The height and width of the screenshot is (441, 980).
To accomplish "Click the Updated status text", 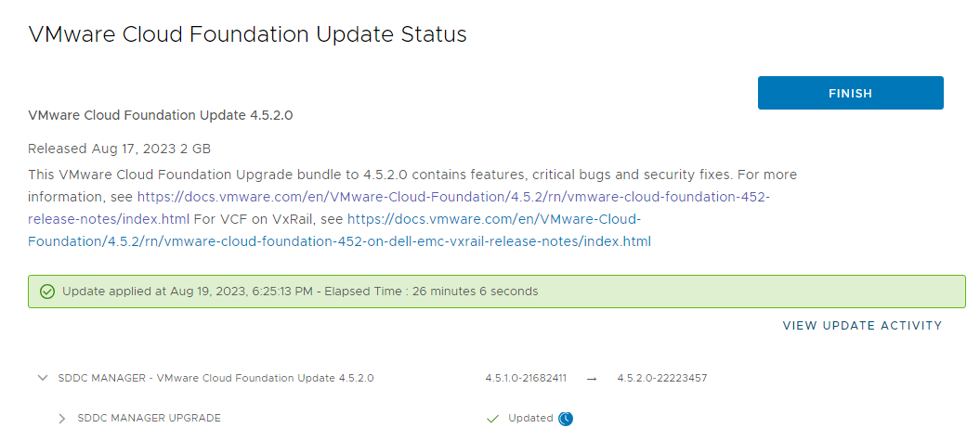I will point(530,419).
